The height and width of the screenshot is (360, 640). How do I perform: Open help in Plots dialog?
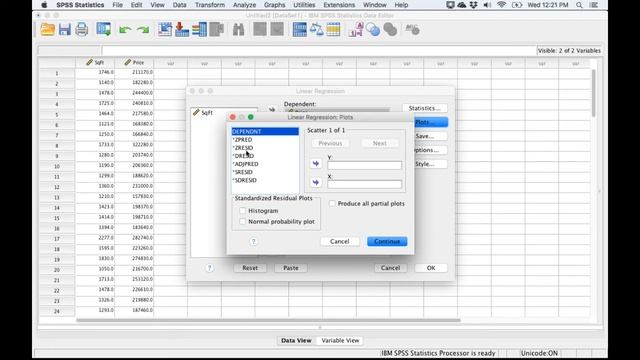tap(253, 241)
